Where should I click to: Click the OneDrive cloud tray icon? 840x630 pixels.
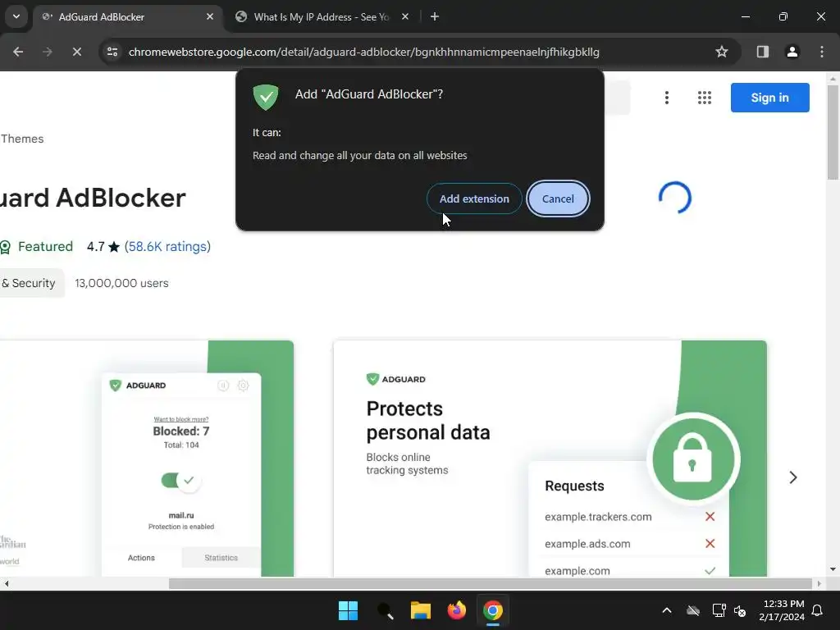point(692,610)
